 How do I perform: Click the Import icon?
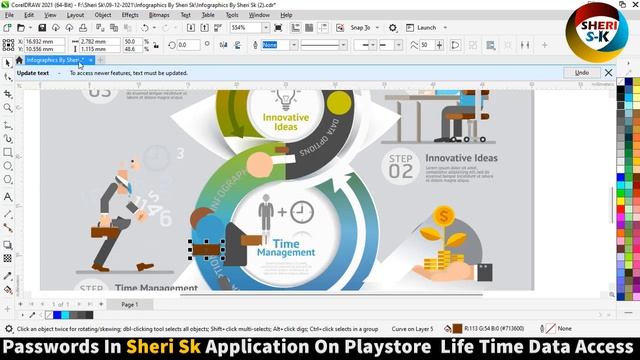[191, 28]
